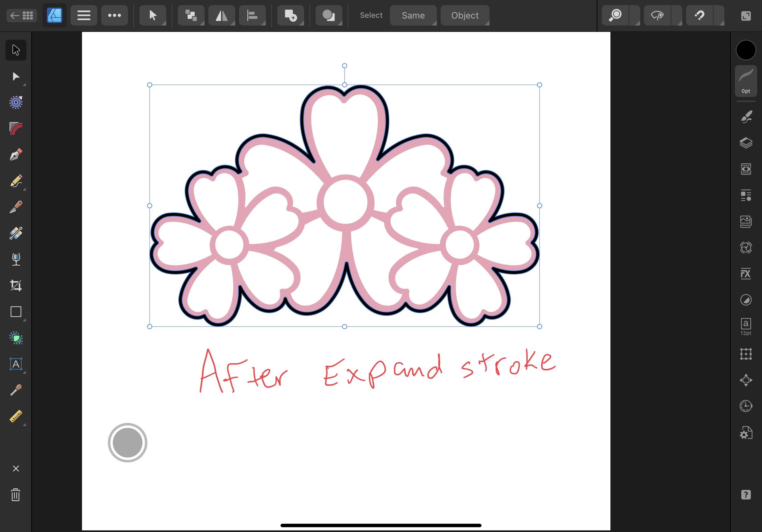Open the Styles panel icon

tap(746, 196)
